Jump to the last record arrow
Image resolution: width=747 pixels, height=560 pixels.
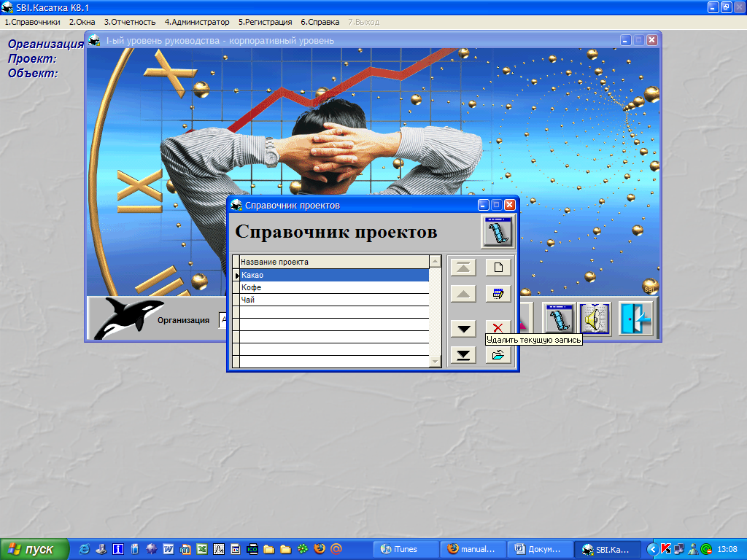click(x=463, y=355)
